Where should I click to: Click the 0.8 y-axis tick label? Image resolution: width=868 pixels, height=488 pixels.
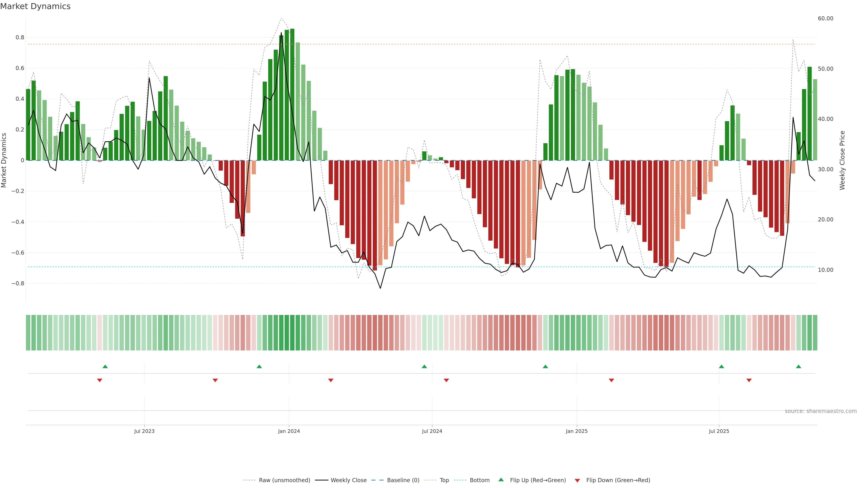click(x=20, y=37)
